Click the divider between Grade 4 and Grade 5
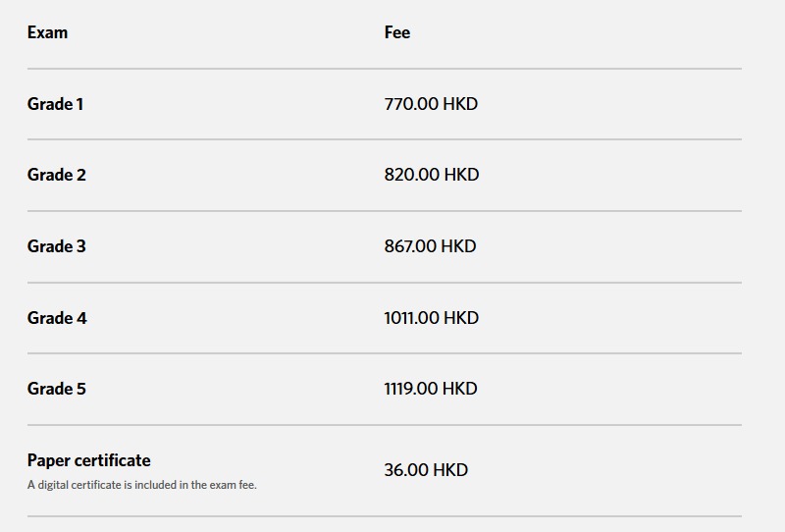 (385, 353)
